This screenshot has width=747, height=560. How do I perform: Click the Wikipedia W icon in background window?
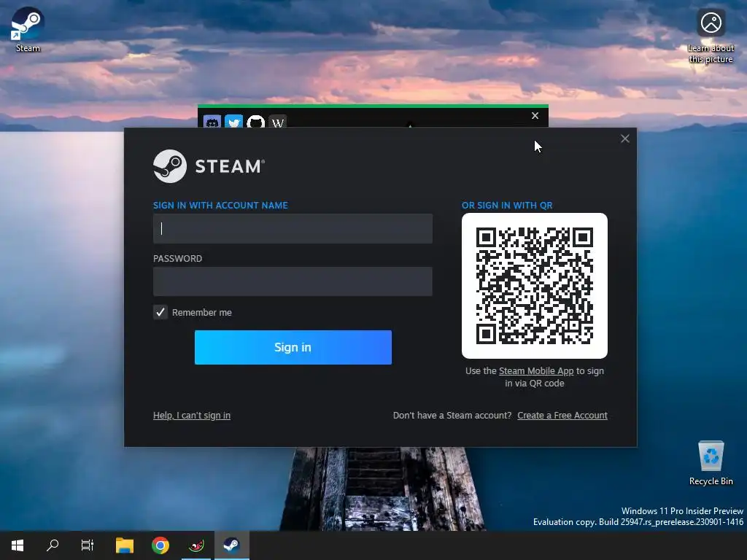277,122
